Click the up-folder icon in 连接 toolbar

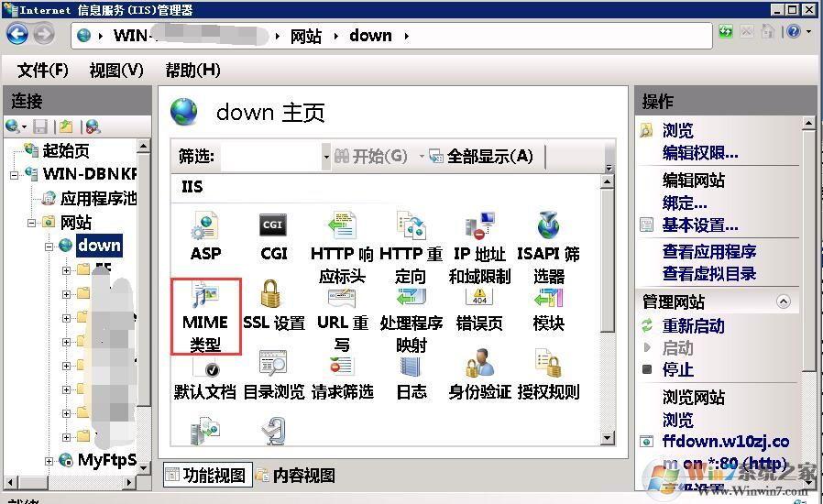[66, 126]
